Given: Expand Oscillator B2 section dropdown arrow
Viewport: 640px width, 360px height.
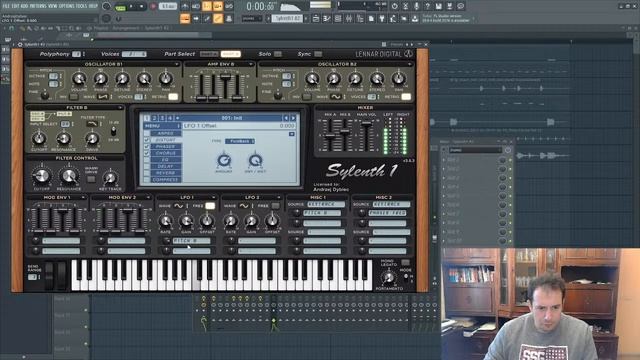Looking at the screenshot, I should click(409, 64).
